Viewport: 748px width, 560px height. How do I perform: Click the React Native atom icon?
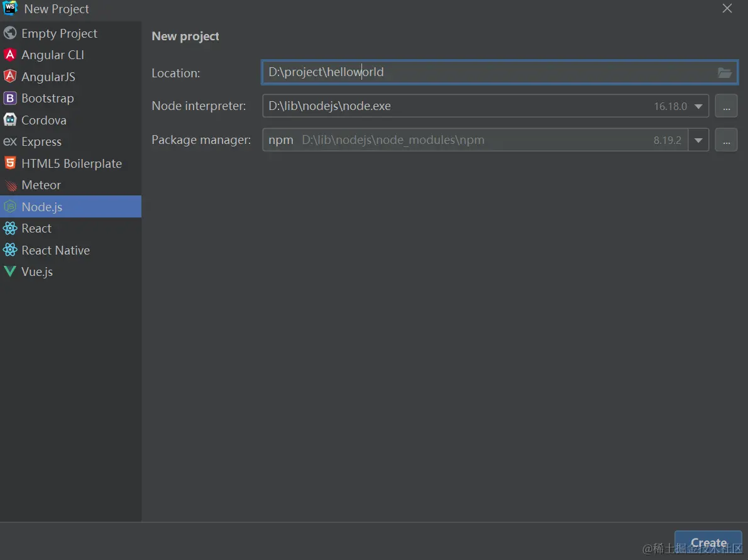(x=10, y=250)
